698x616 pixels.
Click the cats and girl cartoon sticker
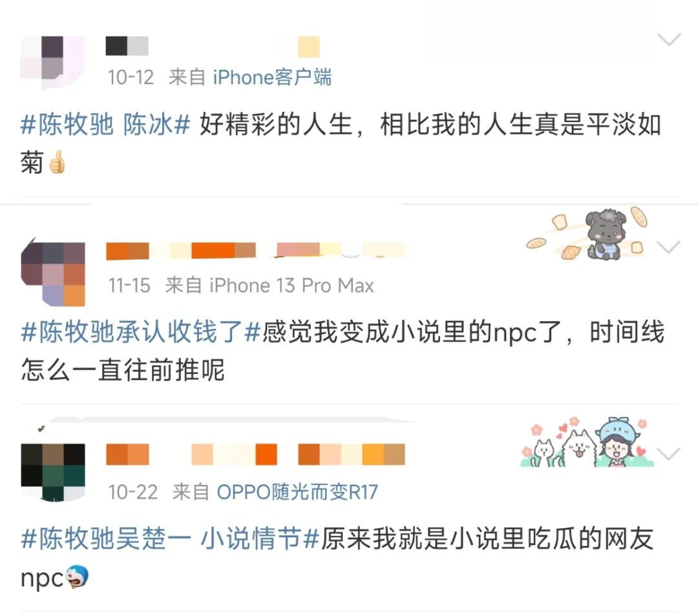(587, 442)
